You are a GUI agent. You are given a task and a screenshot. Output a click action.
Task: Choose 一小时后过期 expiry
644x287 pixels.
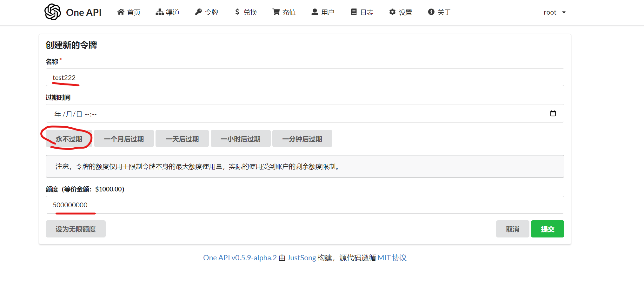241,139
